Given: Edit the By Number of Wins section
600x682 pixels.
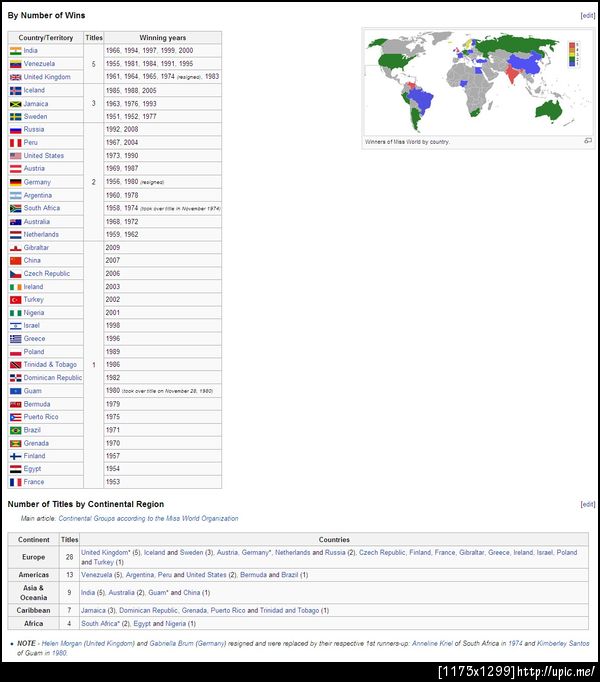Looking at the screenshot, I should pyautogui.click(x=588, y=16).
